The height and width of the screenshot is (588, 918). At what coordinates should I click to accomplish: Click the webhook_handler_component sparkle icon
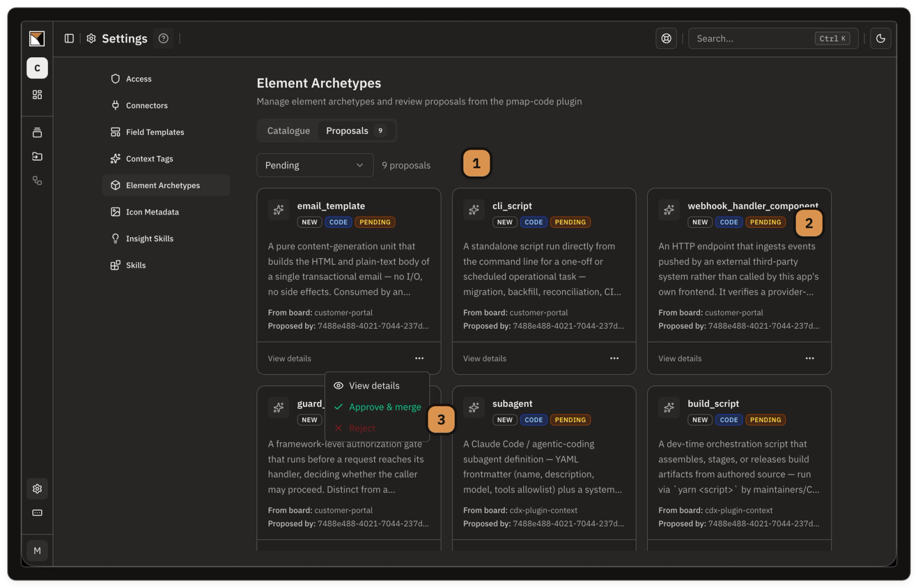[669, 210]
